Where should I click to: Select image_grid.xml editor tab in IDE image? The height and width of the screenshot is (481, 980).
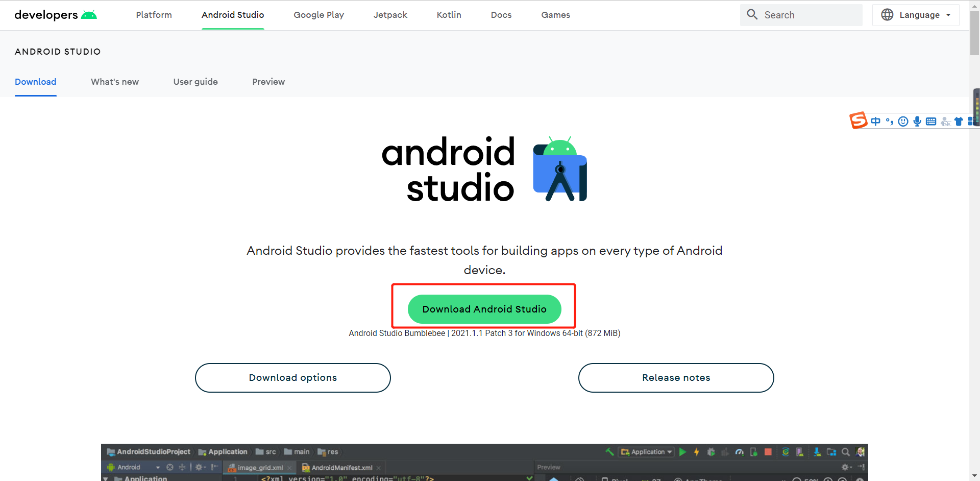coord(259,467)
